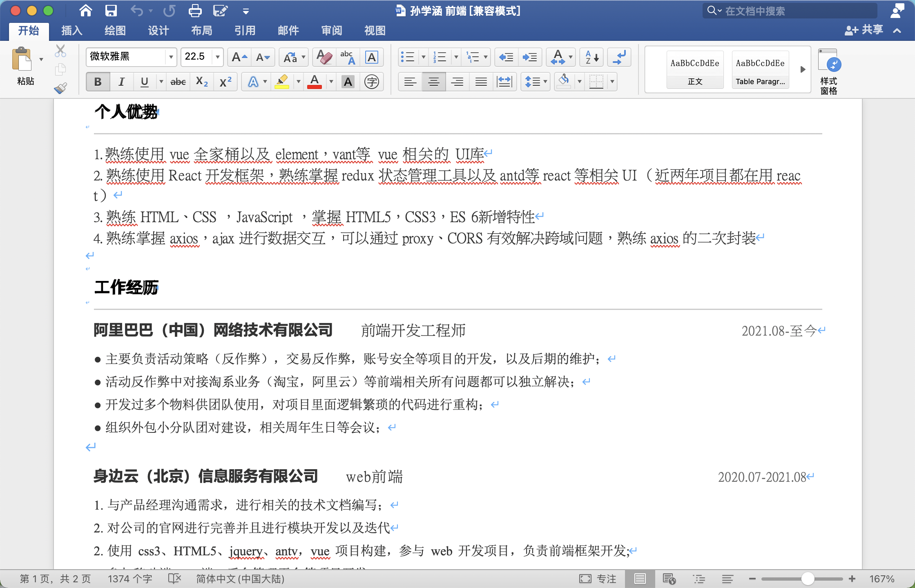Apply distributed alignment icon
The image size is (915, 588).
pos(505,82)
